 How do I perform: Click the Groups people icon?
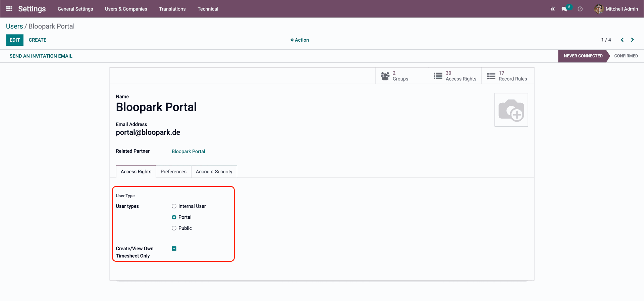pyautogui.click(x=385, y=76)
